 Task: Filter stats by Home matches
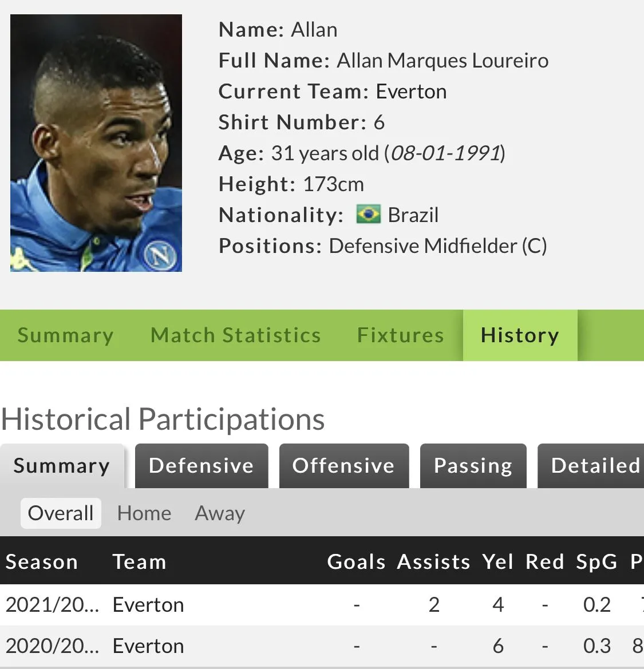(144, 513)
